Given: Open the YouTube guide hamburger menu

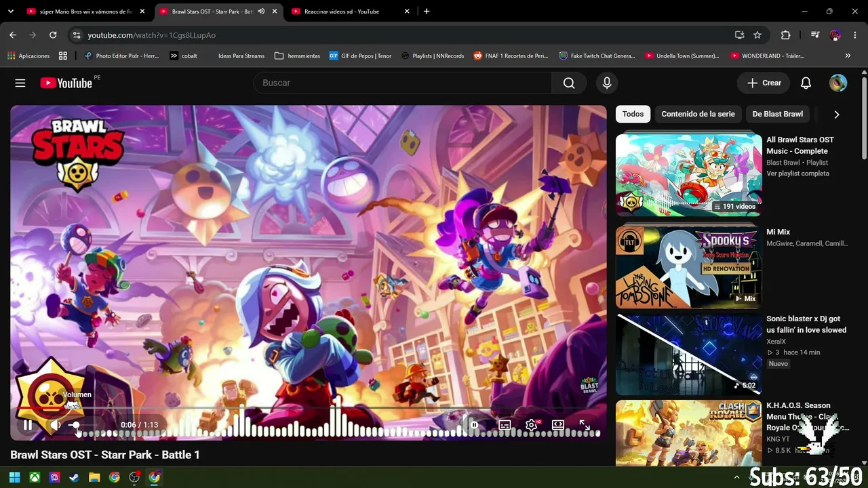Looking at the screenshot, I should [20, 83].
